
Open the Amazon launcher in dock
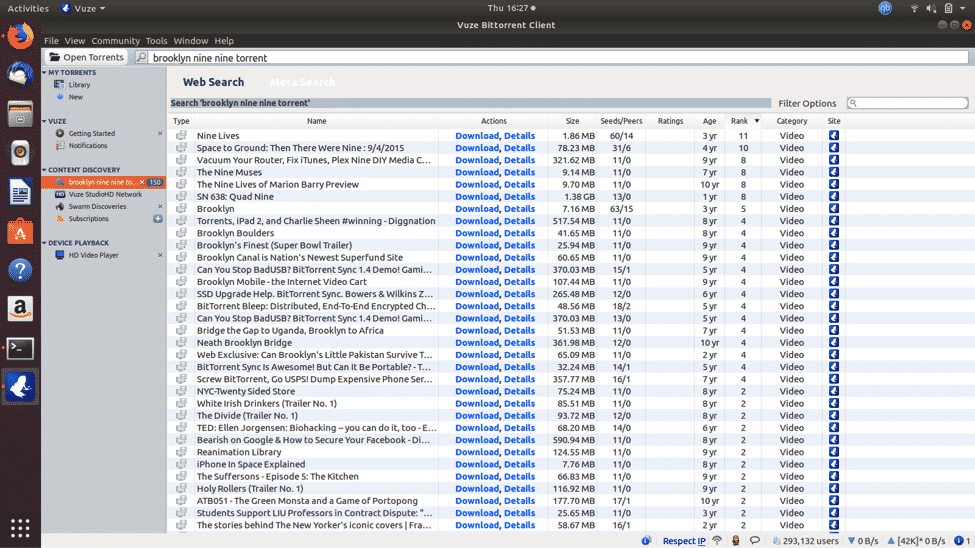click(x=20, y=309)
